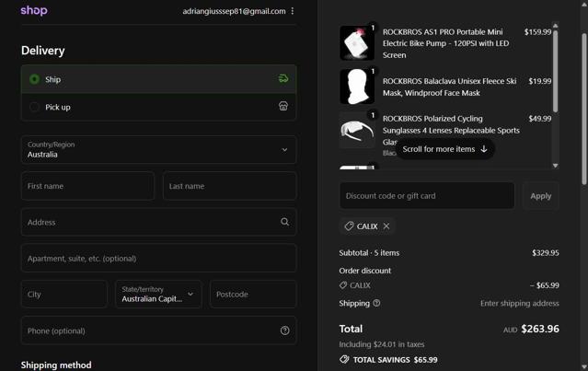Select the Pick up delivery option
The width and height of the screenshot is (588, 371).
(x=158, y=107)
